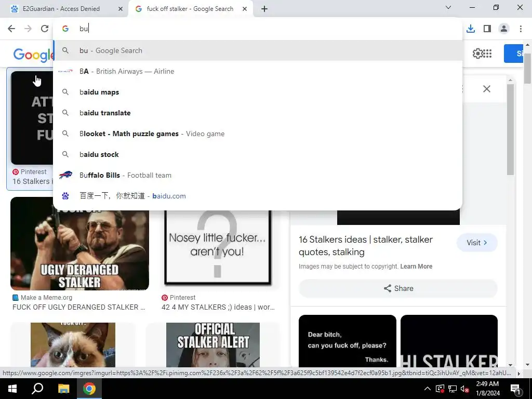Open the tab search chevron
532x399 pixels.
pos(448,7)
